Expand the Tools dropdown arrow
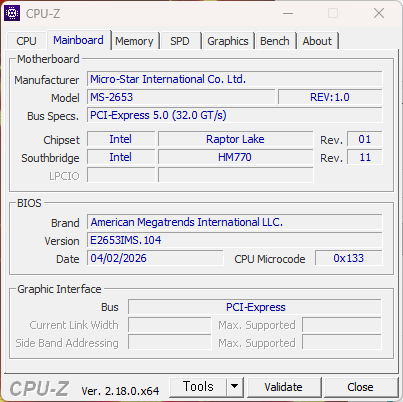 (x=235, y=387)
